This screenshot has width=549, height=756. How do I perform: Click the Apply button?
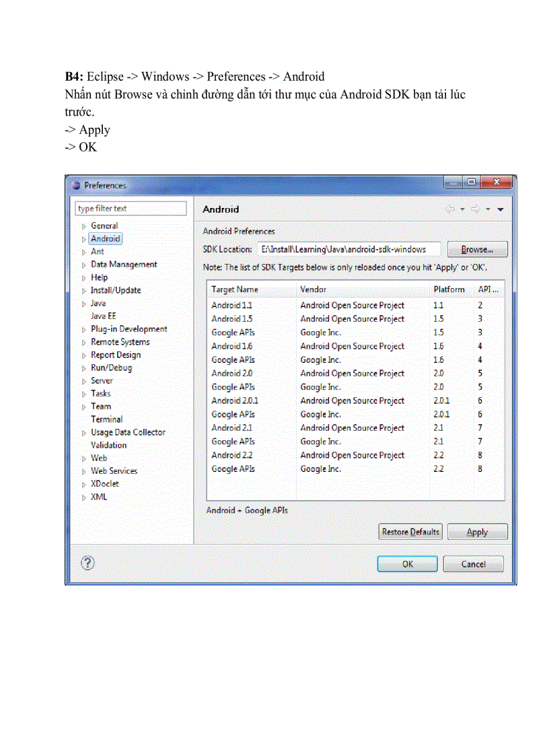click(x=477, y=532)
